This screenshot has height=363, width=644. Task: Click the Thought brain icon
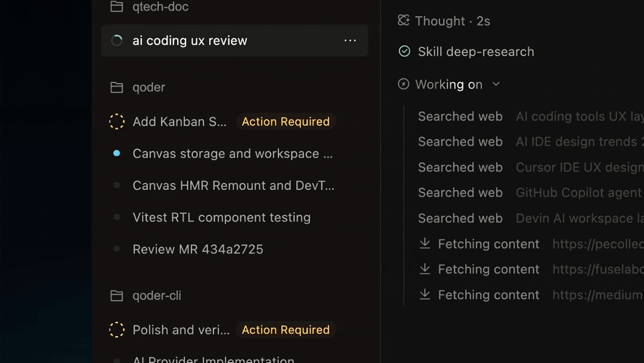pyautogui.click(x=404, y=20)
